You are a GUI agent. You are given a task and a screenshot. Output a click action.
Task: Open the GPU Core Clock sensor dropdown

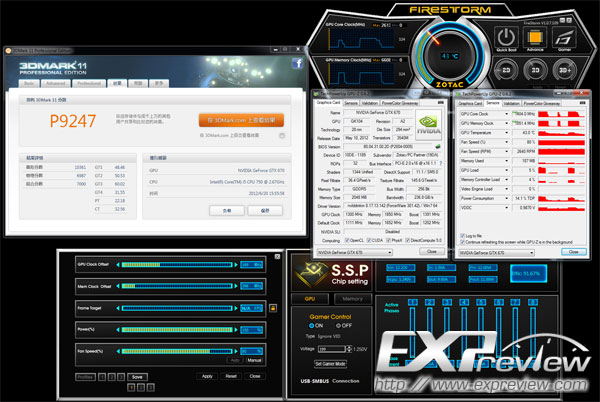pos(506,114)
